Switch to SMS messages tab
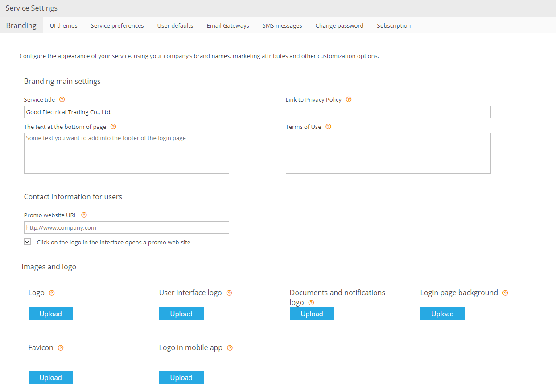Screen dimensions: 556x392 282,25
